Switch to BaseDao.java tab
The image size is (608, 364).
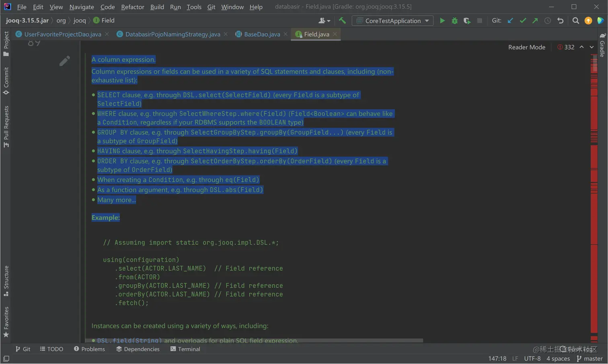(x=262, y=34)
